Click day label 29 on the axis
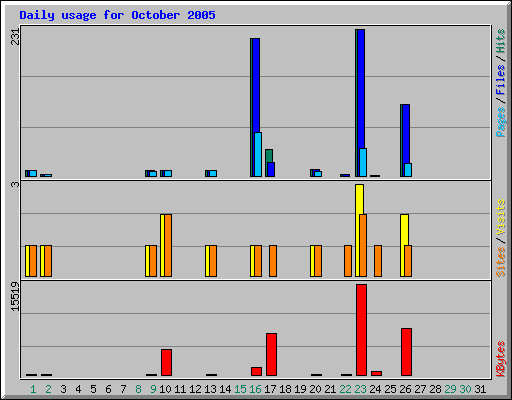512x400 pixels. pyautogui.click(x=450, y=389)
